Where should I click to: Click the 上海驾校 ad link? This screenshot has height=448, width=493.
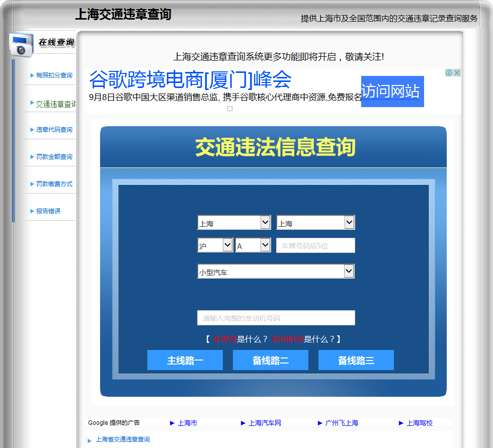420,423
